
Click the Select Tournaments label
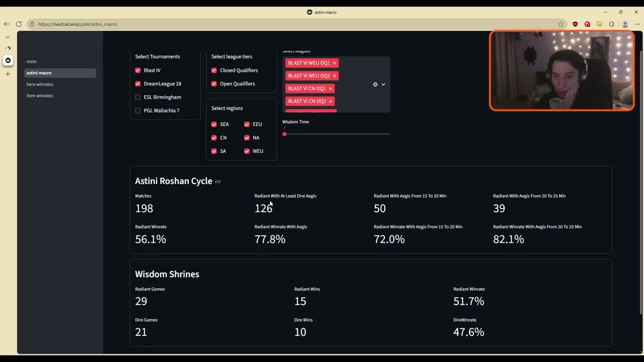click(157, 56)
